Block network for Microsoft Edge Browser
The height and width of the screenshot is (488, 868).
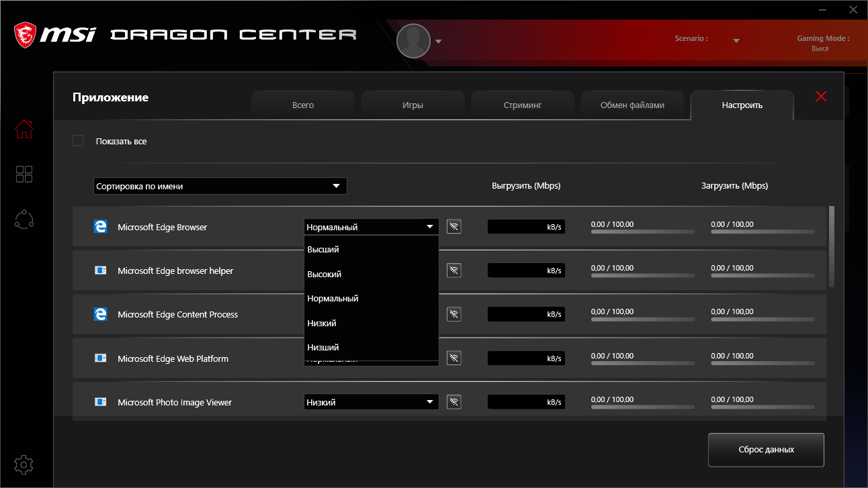pos(454,227)
